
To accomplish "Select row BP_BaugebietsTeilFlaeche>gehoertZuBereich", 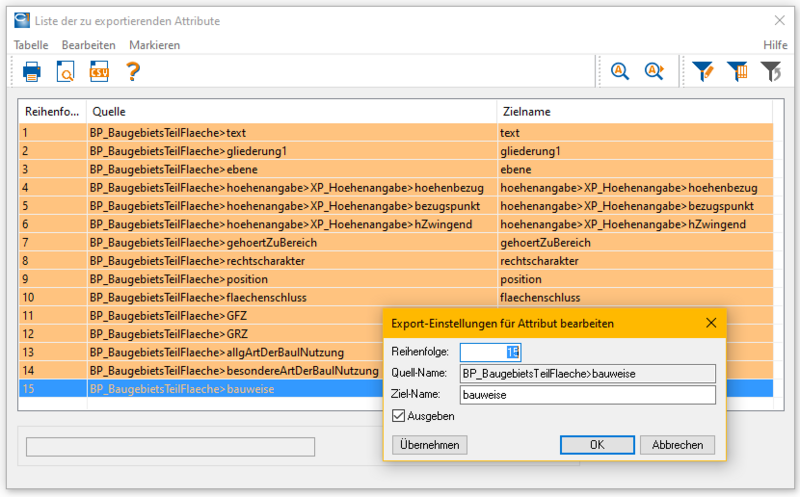I will click(x=396, y=243).
